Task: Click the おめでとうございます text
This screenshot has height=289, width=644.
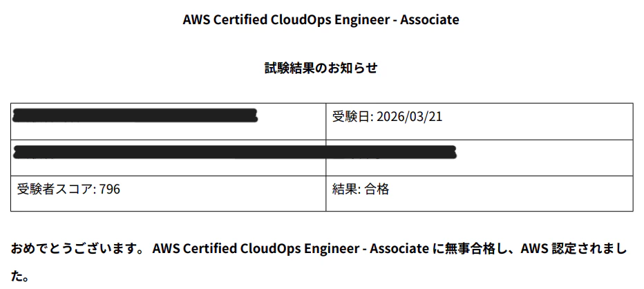Action: pyautogui.click(x=77, y=249)
